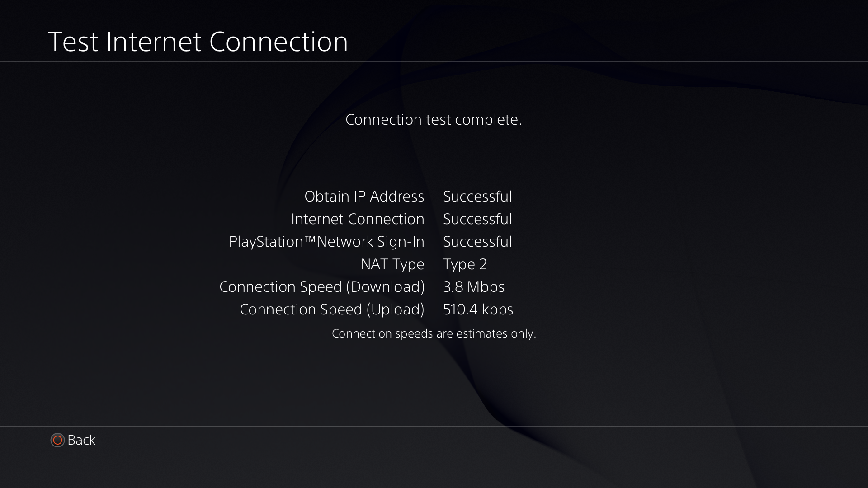Click the NAT Type label
Image resolution: width=868 pixels, height=488 pixels.
click(x=392, y=264)
